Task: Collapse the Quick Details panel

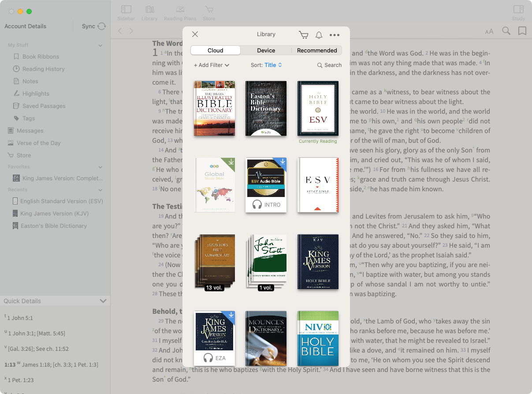Action: pyautogui.click(x=103, y=301)
